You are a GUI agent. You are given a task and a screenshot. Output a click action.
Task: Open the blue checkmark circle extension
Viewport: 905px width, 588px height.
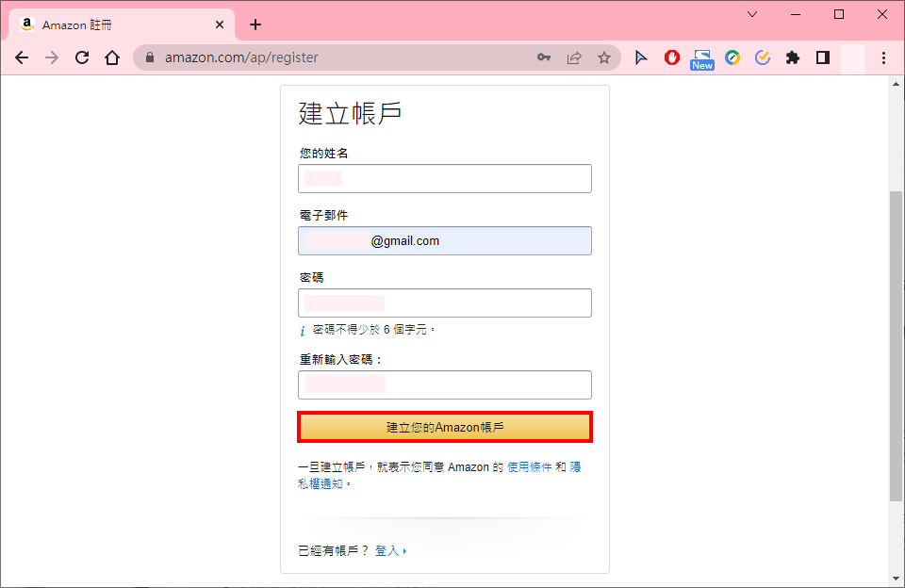tap(763, 57)
